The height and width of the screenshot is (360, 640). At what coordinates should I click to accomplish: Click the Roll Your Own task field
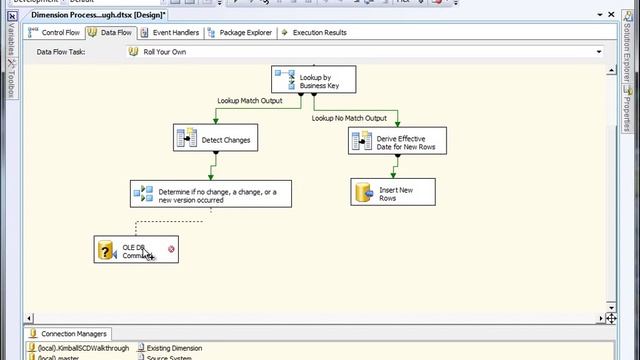[365, 52]
